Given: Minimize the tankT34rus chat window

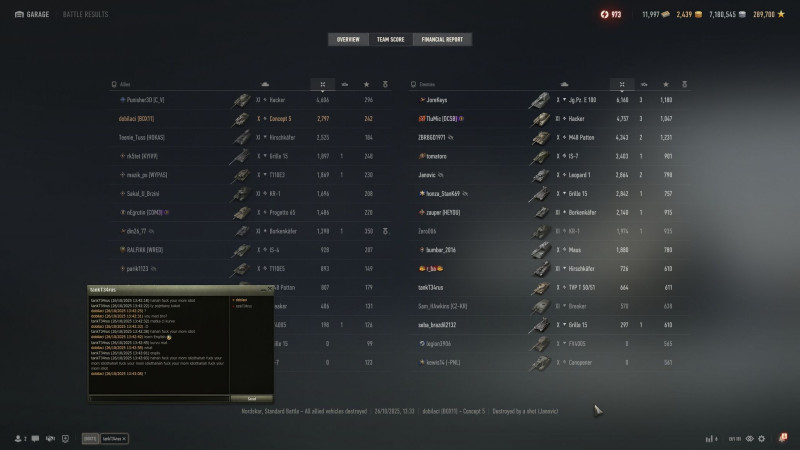Looking at the screenshot, I should pos(263,289).
